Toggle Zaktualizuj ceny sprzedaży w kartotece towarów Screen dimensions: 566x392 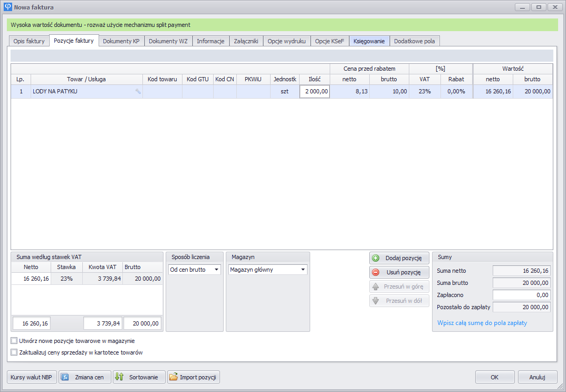(14, 352)
